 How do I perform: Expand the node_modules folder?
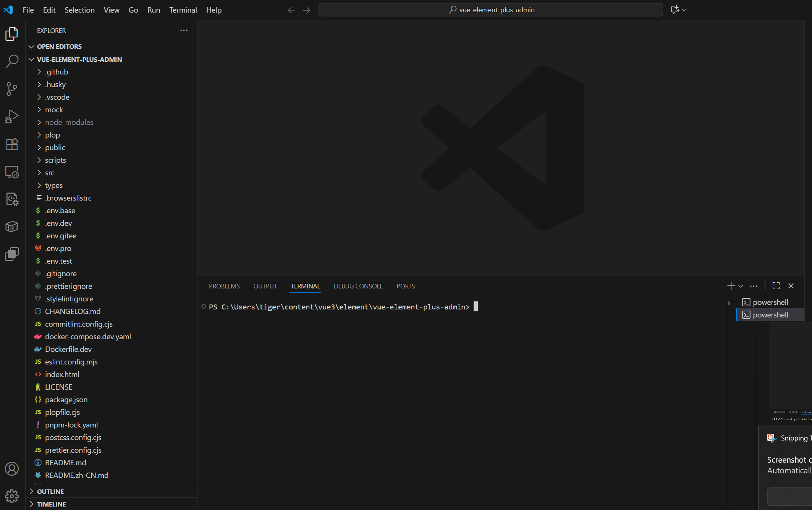pos(111,122)
